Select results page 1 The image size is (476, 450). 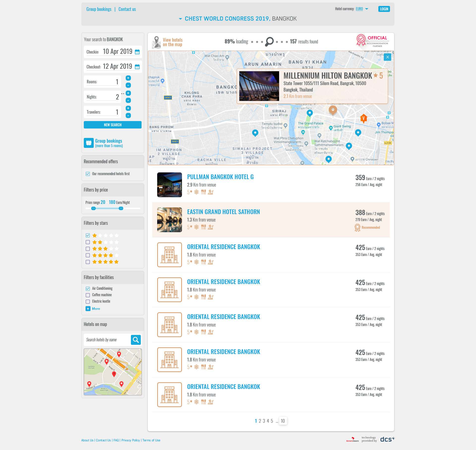click(256, 421)
